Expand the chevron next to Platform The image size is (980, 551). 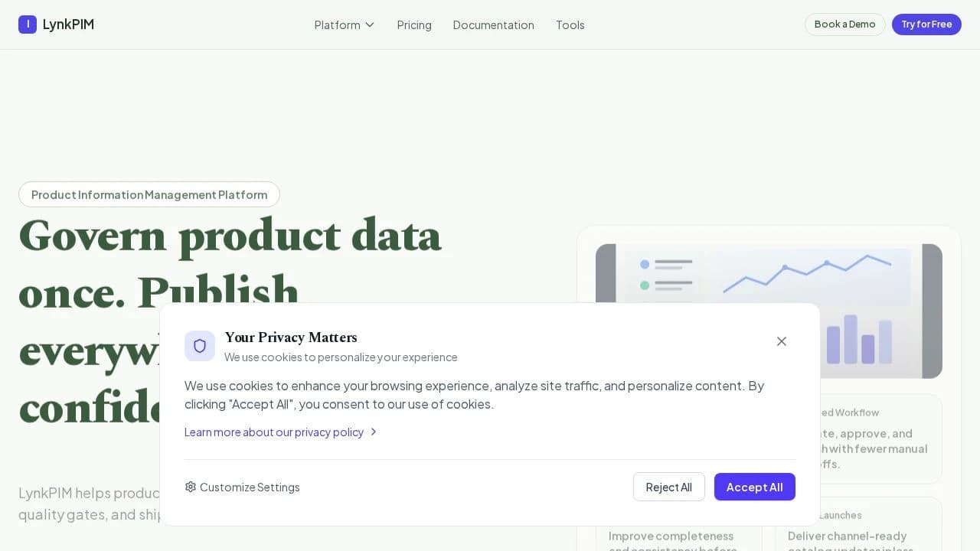tap(369, 25)
